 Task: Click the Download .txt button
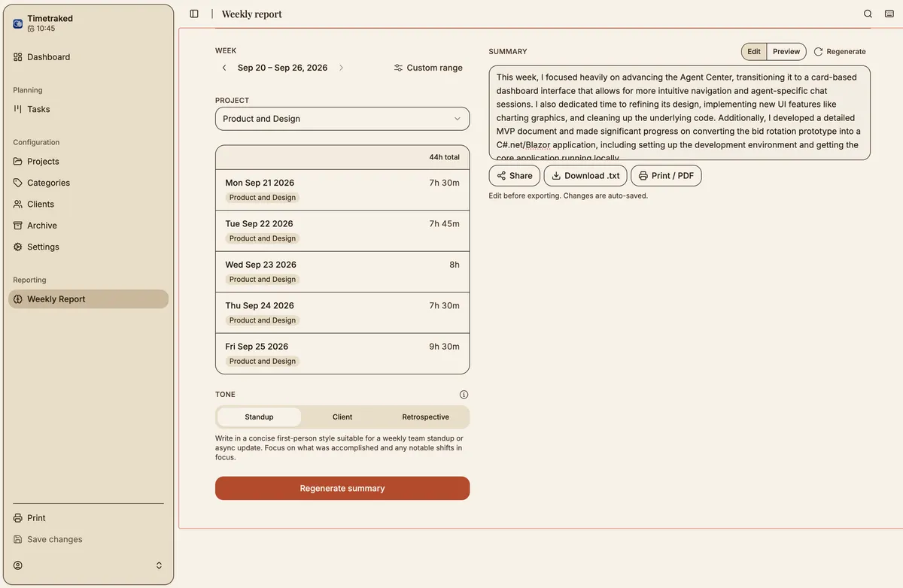pyautogui.click(x=585, y=176)
